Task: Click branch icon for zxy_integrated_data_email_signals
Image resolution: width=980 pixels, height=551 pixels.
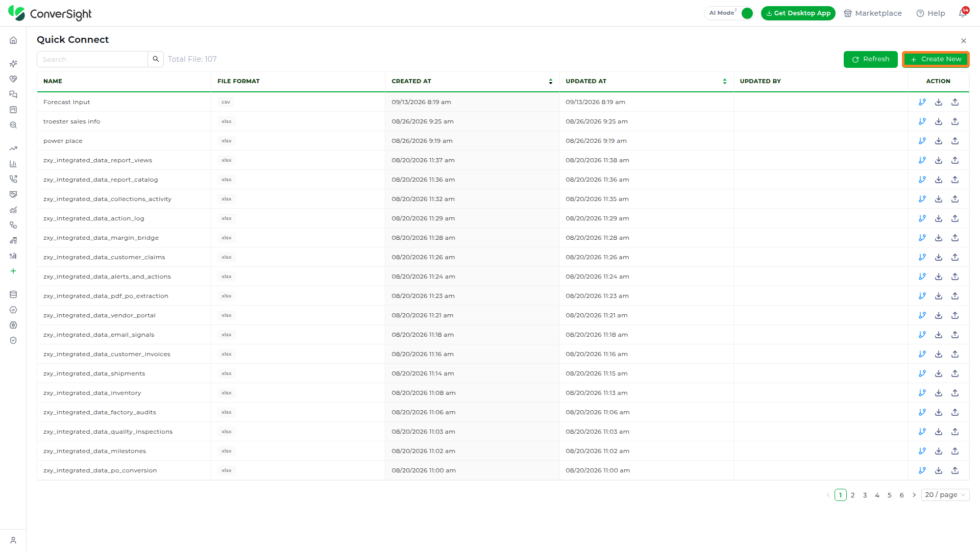Action: pyautogui.click(x=922, y=335)
